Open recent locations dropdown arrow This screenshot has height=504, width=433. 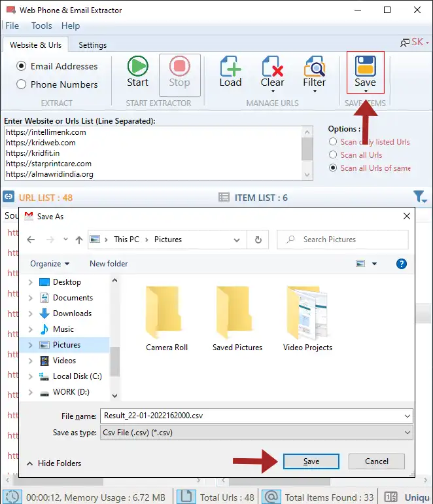65,239
